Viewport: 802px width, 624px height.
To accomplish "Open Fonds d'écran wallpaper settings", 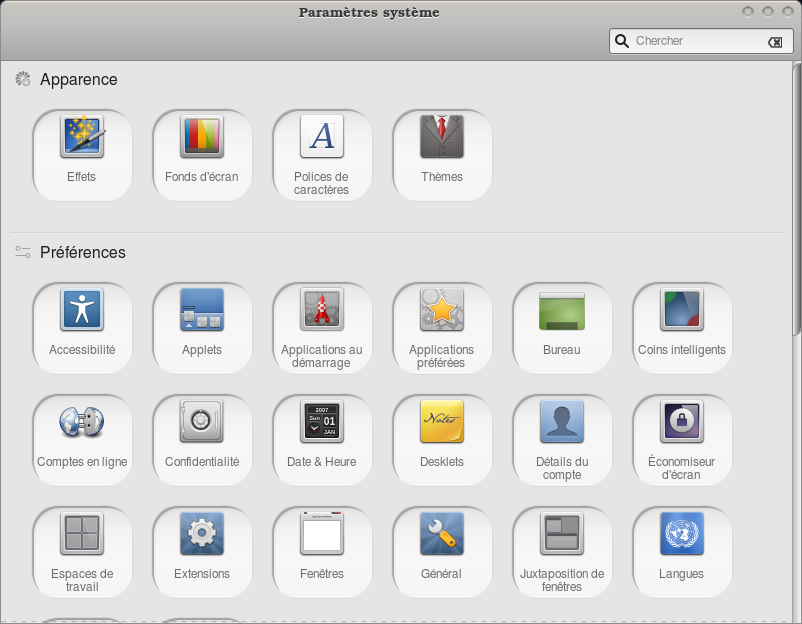I will point(202,155).
